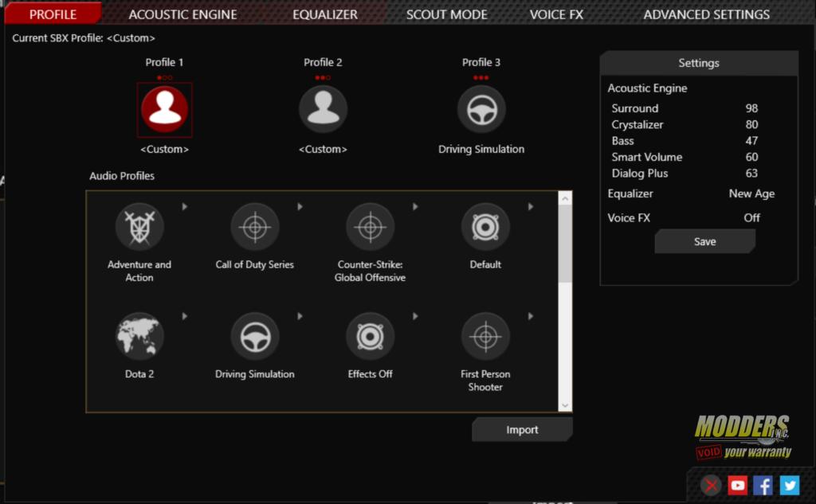The width and height of the screenshot is (816, 504).
Task: Click the Driving Simulation label under Profile 3
Action: 481,149
